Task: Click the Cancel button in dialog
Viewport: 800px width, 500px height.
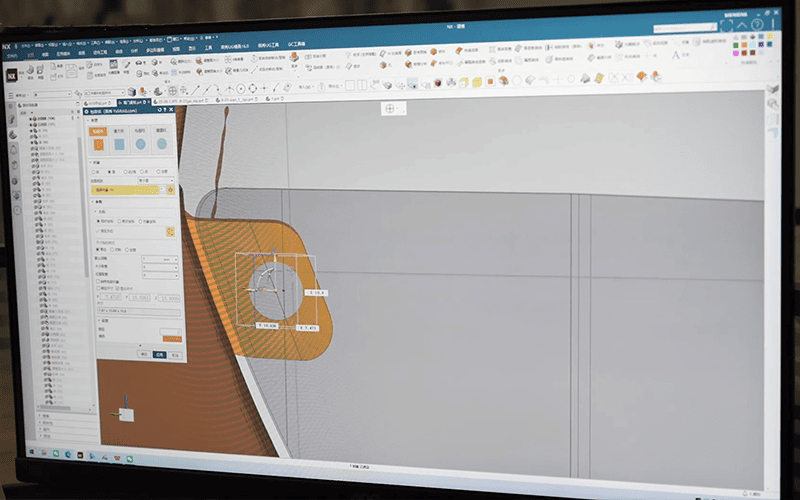Action: click(x=175, y=355)
